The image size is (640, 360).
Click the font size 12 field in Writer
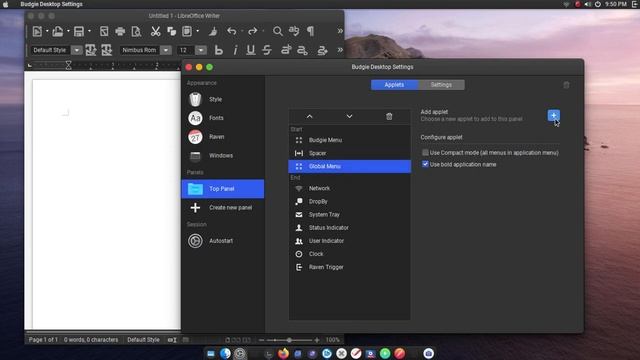point(186,50)
